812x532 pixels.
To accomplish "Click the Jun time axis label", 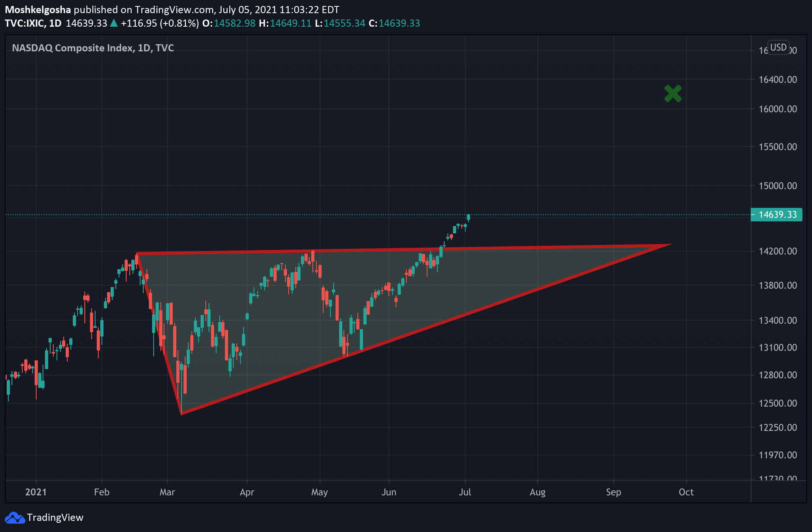I will point(389,492).
